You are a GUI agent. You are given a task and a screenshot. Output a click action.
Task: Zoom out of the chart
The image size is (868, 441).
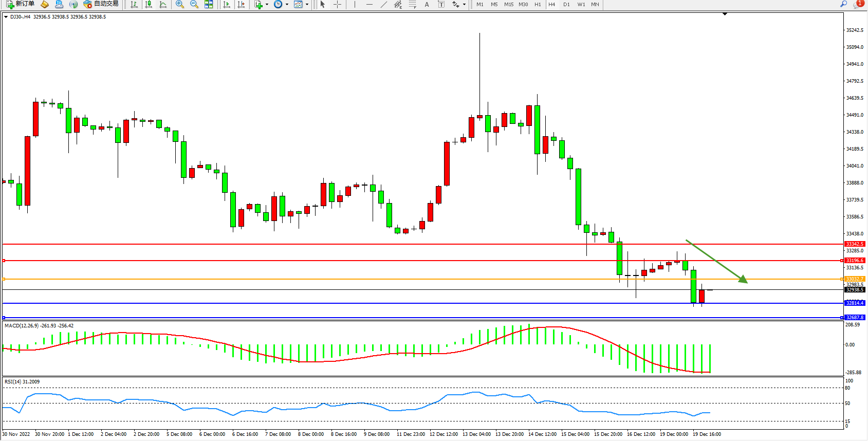coord(194,4)
